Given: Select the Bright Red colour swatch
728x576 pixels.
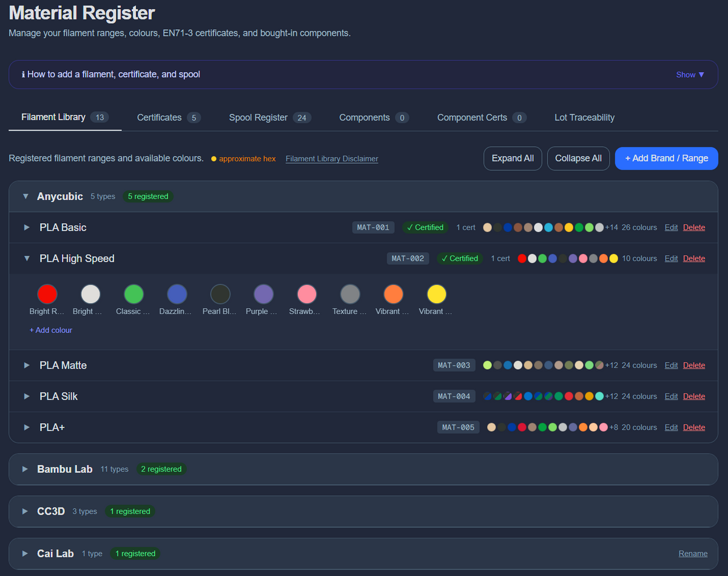Looking at the screenshot, I should click(x=47, y=295).
